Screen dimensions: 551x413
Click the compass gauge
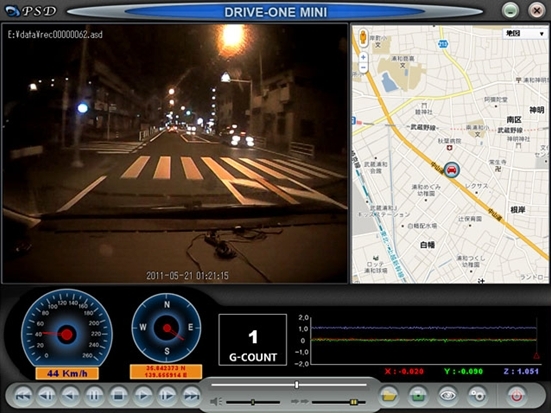point(167,328)
